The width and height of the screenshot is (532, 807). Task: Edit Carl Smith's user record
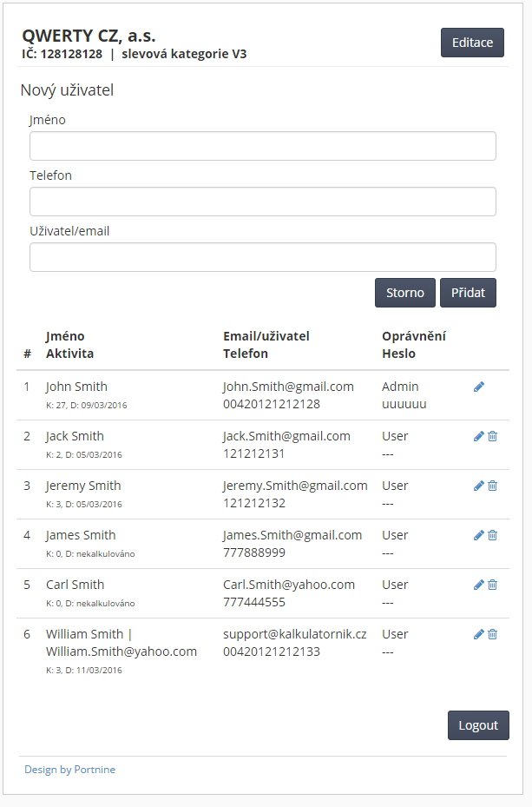coord(478,585)
